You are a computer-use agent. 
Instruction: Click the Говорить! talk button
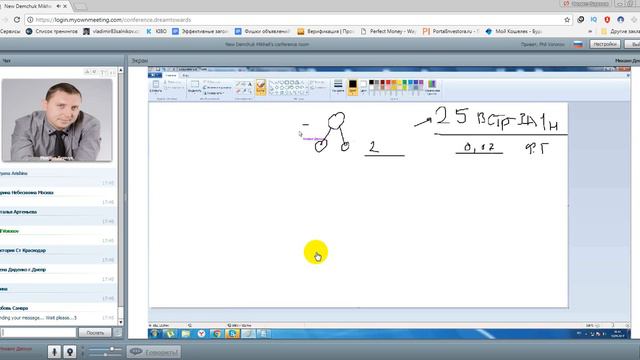(x=153, y=351)
